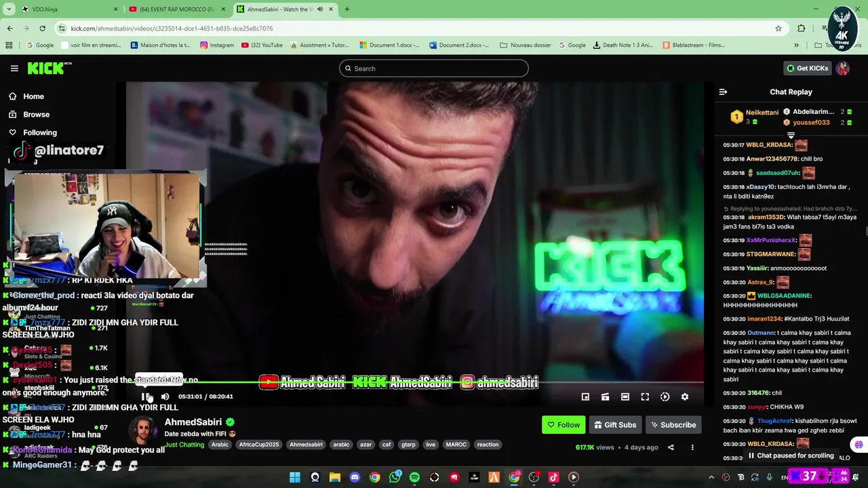This screenshot has width=868, height=488.
Task: Open Discord from taskbar
Action: pos(355,477)
